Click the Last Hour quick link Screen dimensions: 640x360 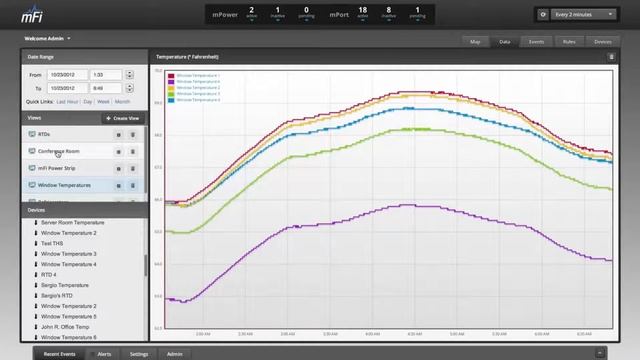coord(67,102)
